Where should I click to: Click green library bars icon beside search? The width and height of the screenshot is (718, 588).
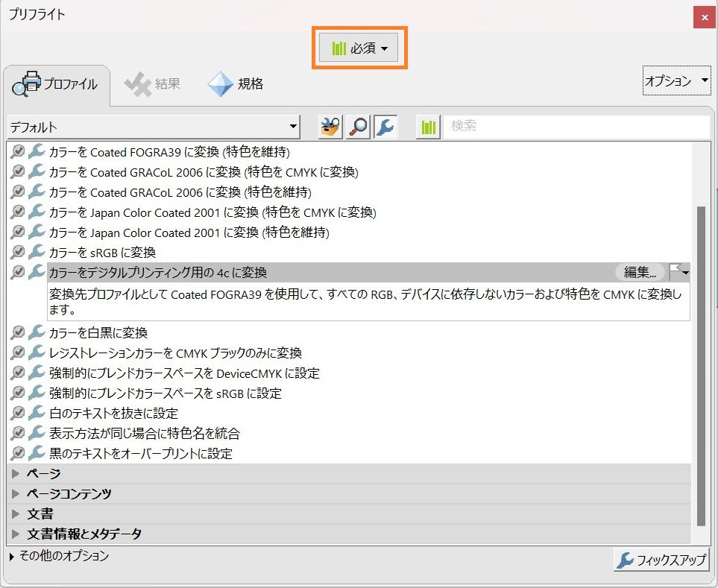click(x=428, y=127)
